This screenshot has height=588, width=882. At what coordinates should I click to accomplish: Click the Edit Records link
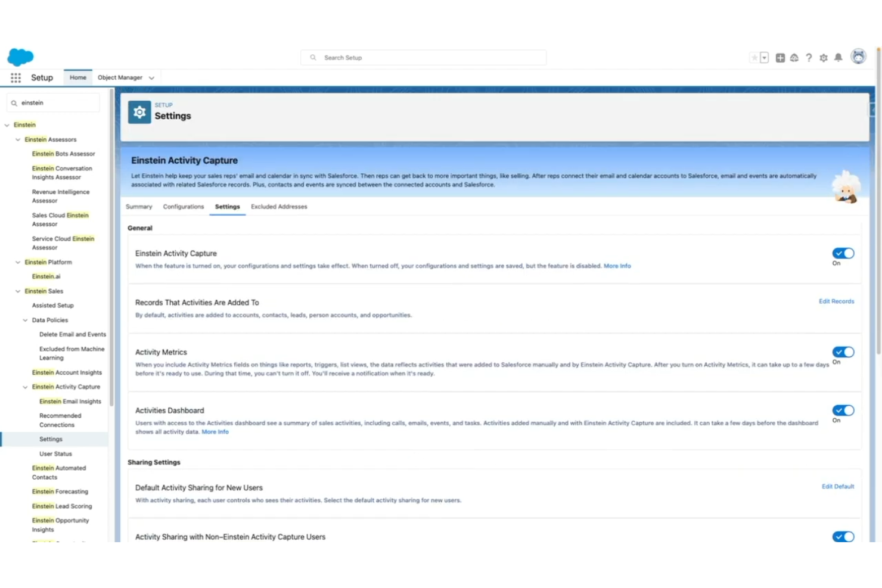[836, 301]
